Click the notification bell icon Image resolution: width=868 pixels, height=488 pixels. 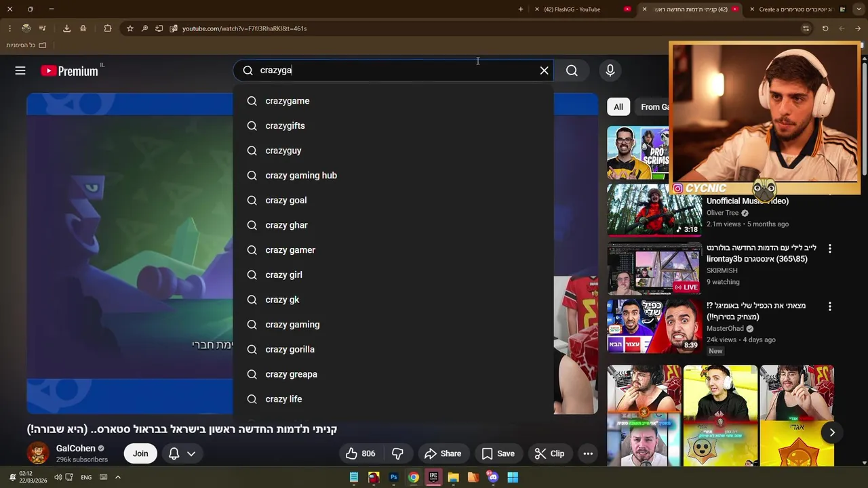click(174, 453)
